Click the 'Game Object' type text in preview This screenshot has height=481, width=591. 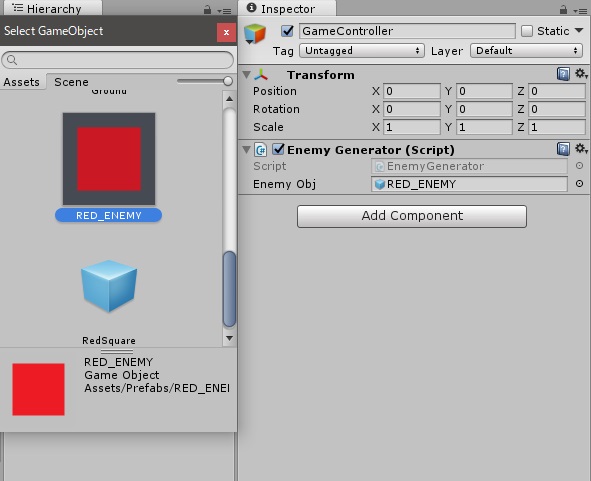pos(122,375)
